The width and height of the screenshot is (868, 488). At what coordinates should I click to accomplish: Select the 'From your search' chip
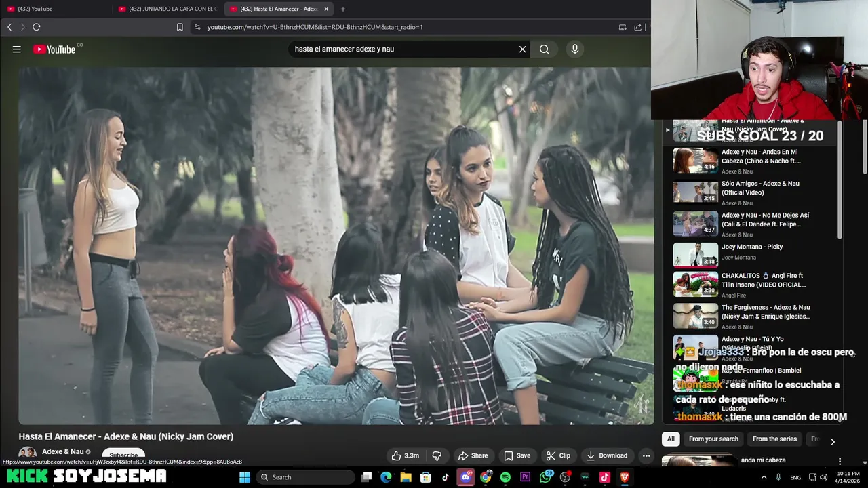(713, 439)
